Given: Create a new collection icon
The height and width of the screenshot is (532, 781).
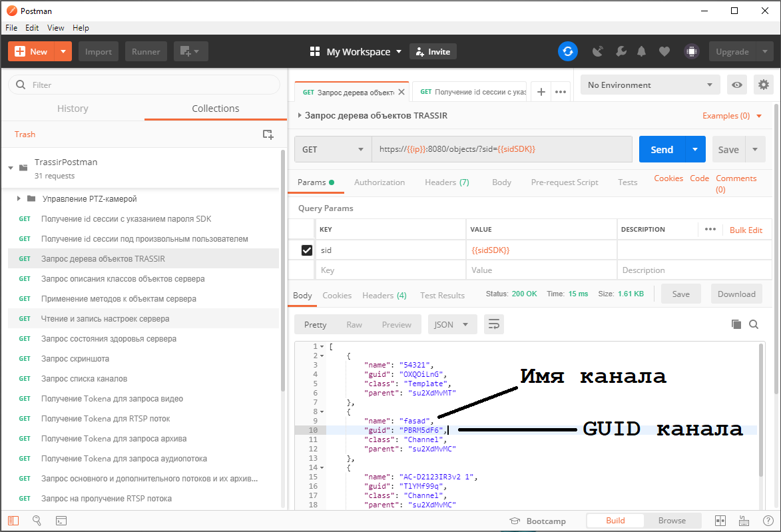Looking at the screenshot, I should [268, 134].
